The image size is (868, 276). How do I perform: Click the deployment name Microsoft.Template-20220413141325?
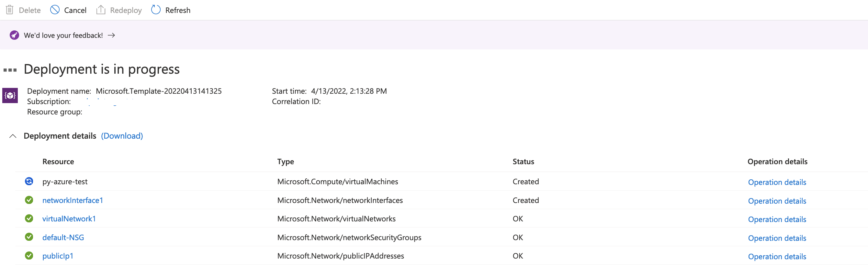coord(159,91)
